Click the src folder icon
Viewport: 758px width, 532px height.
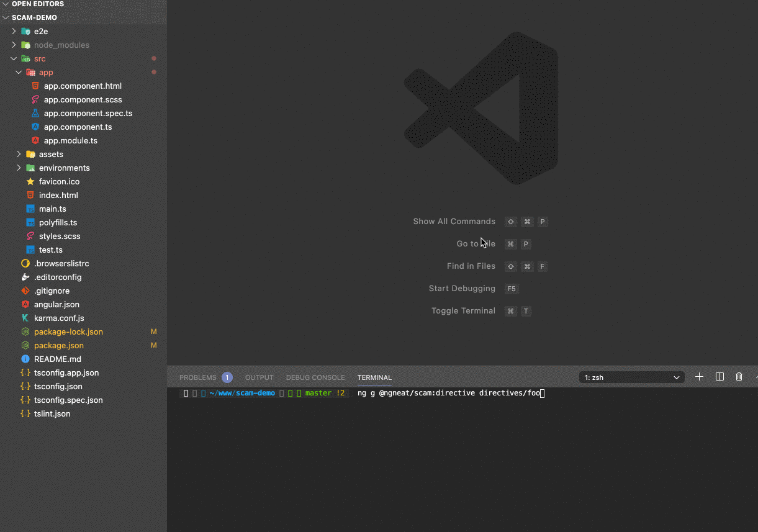click(x=25, y=58)
